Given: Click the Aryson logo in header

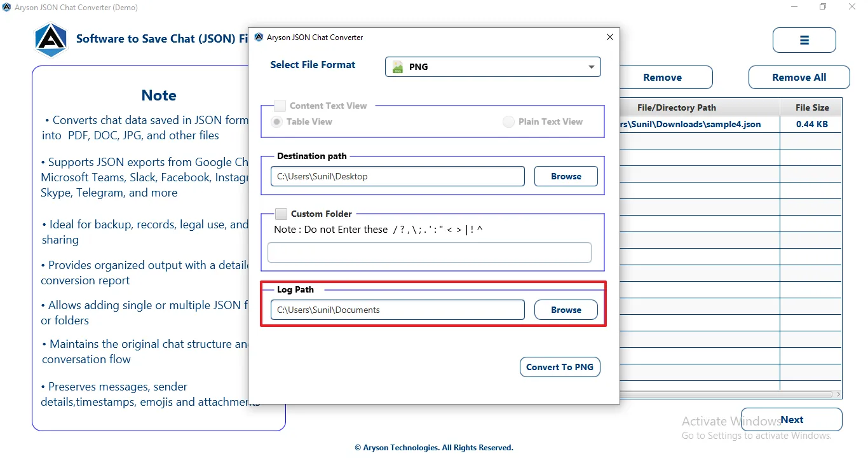Looking at the screenshot, I should pyautogui.click(x=51, y=39).
